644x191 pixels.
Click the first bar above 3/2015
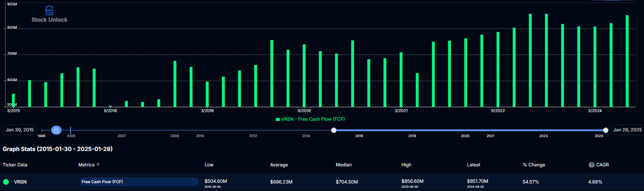[14, 100]
